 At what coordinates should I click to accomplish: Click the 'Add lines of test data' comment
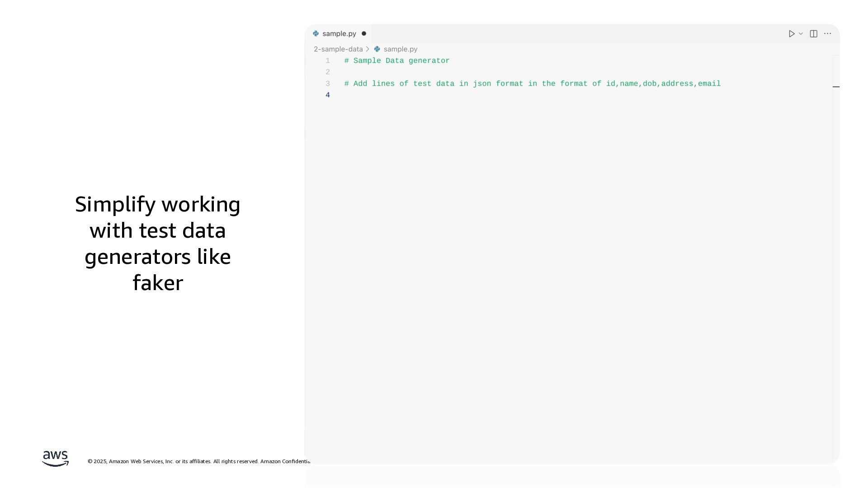coord(532,84)
